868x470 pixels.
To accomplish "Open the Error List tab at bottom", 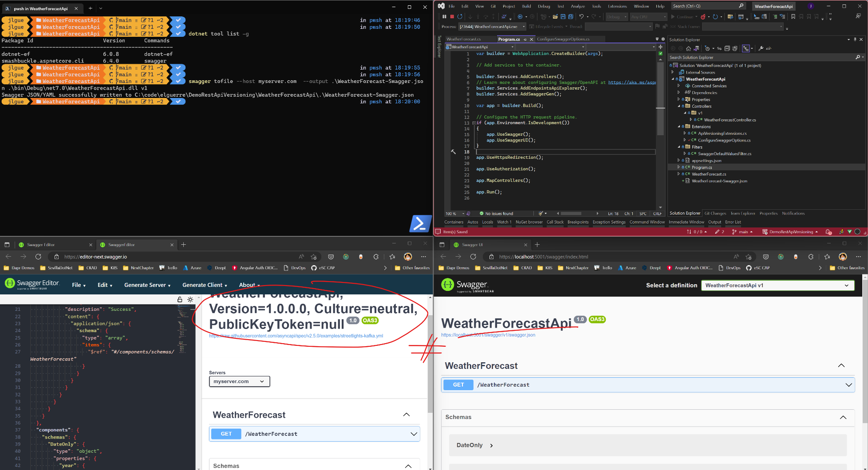I will (733, 222).
